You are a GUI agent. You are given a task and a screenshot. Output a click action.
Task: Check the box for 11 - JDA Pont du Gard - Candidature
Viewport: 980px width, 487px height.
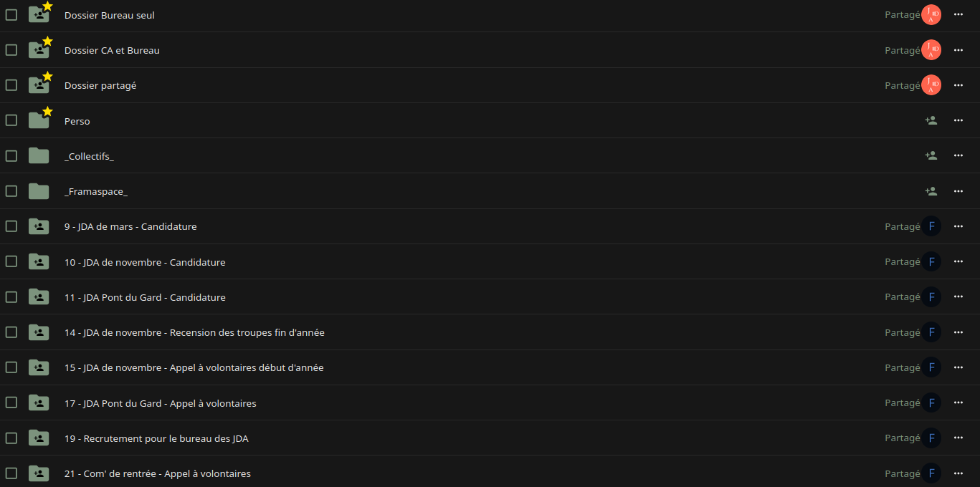click(11, 296)
